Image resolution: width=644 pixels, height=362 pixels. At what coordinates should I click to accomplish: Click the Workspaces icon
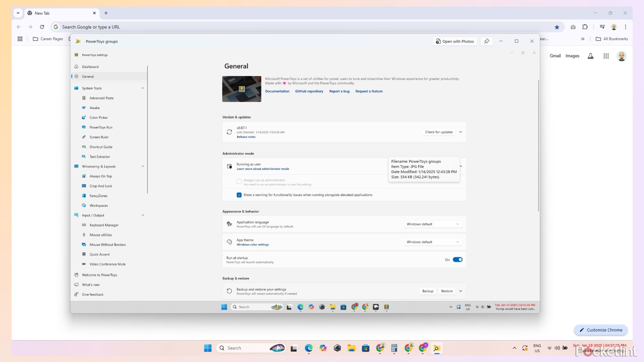click(x=84, y=206)
